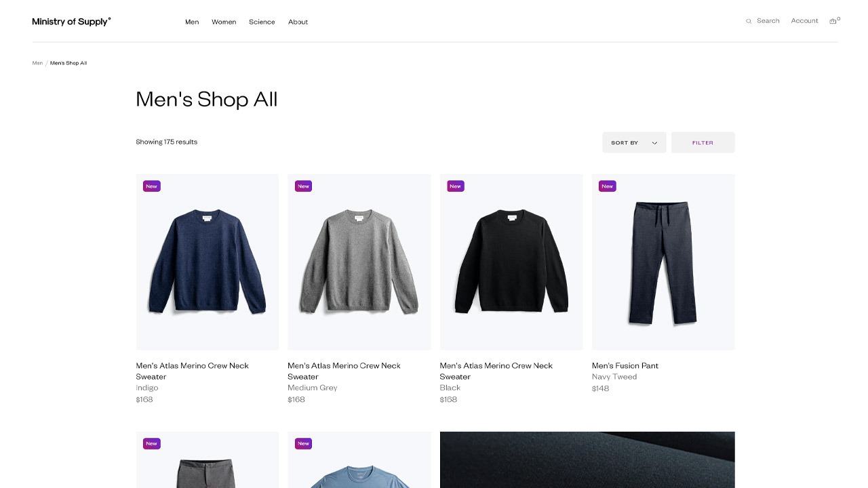Click the magnifying glass search icon
Viewport: 868px width, 488px height.
(749, 20)
